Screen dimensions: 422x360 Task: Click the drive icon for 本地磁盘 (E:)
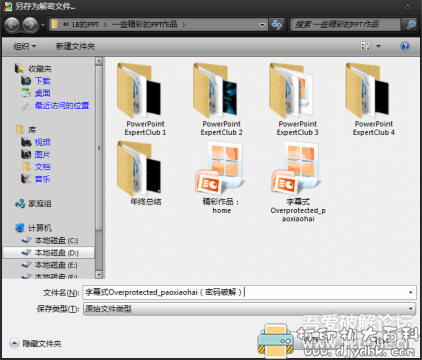26,265
